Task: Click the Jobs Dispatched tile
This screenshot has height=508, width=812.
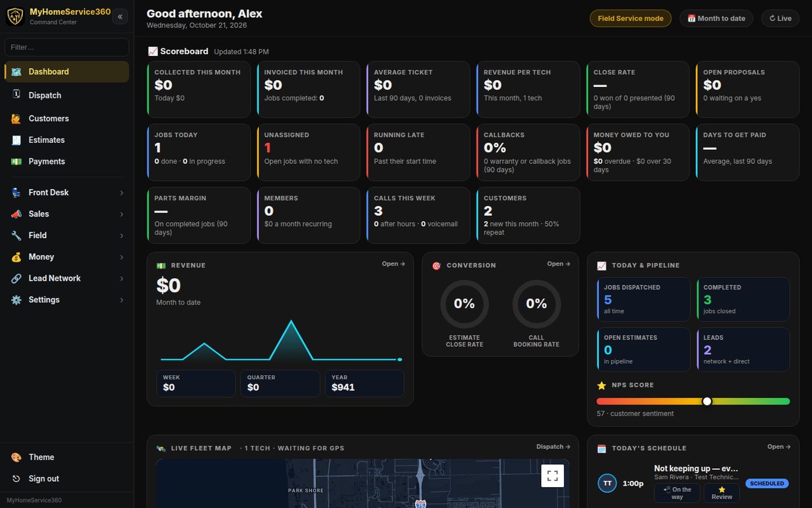Action: (x=643, y=300)
